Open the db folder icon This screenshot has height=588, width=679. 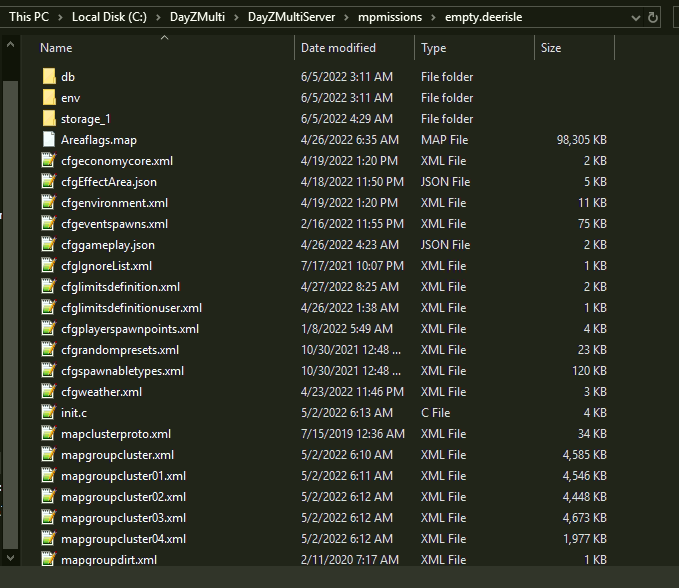[x=49, y=77]
